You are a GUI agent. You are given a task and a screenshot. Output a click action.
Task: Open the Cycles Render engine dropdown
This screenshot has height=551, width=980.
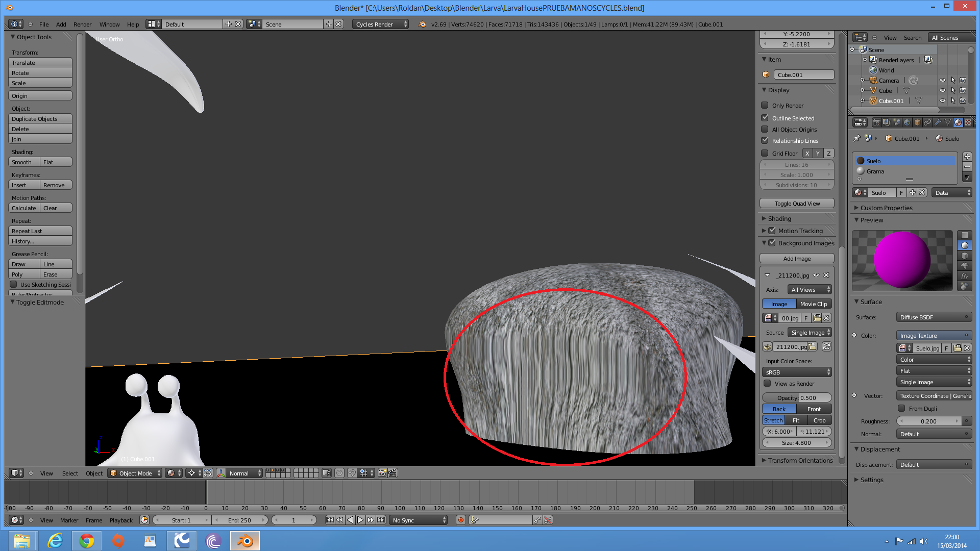pyautogui.click(x=380, y=24)
